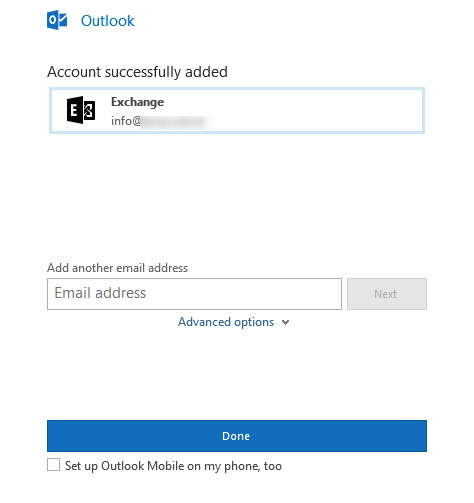Click "Account successfully added" heading
Image resolution: width=474 pixels, height=503 pixels.
pos(137,72)
